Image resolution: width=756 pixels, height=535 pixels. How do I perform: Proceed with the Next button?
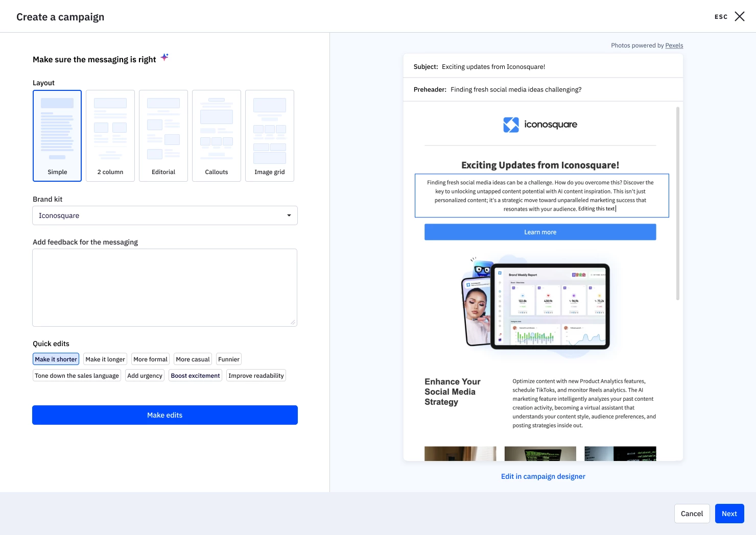click(x=729, y=514)
